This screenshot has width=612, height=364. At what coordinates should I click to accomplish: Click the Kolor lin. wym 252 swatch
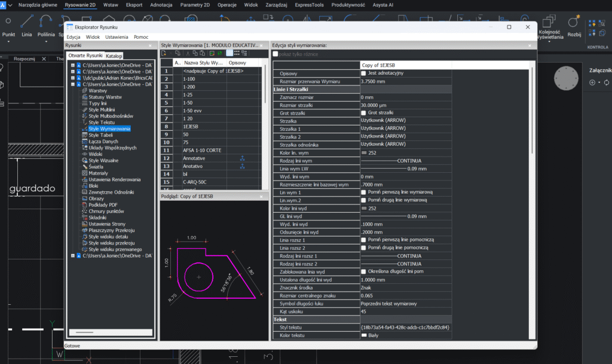pos(364,152)
